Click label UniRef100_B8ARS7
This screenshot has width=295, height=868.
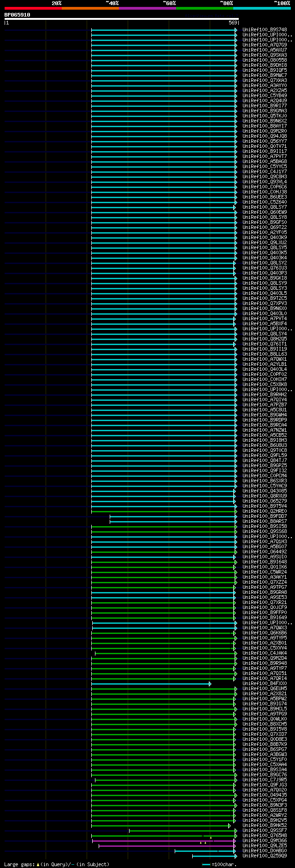click(x=265, y=522)
